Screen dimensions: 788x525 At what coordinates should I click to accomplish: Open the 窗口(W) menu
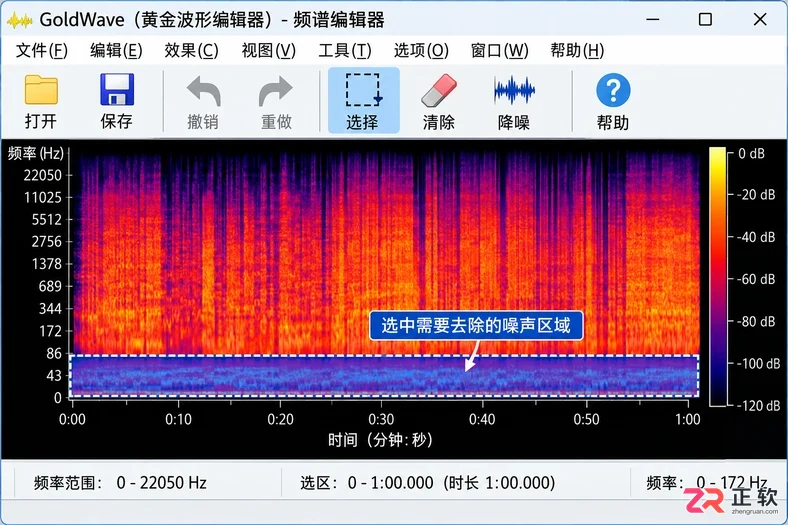pos(500,50)
